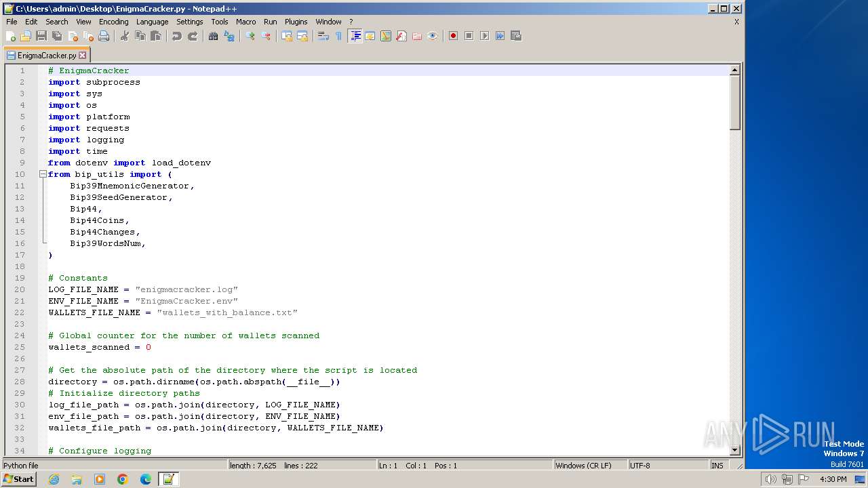The image size is (868, 488).
Task: Collapse the bip_utils import fold marker
Action: 43,174
